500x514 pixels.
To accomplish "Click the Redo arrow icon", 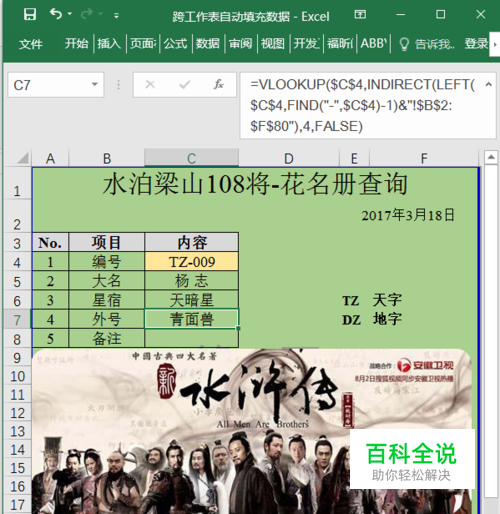I will click(87, 14).
